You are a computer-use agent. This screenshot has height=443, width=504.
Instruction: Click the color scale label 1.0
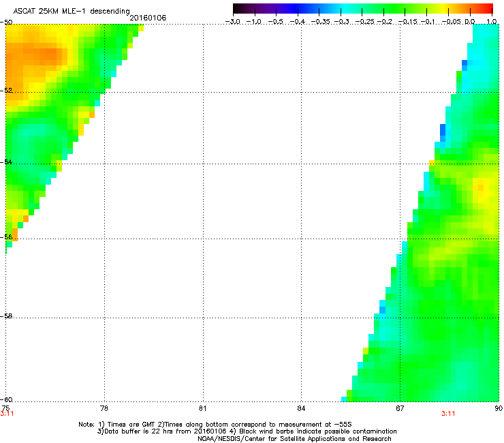(x=492, y=22)
